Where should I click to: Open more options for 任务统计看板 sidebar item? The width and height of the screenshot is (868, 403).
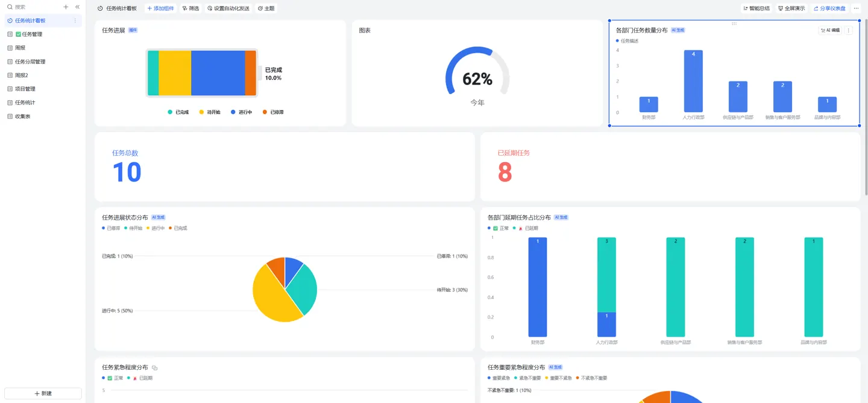point(75,21)
